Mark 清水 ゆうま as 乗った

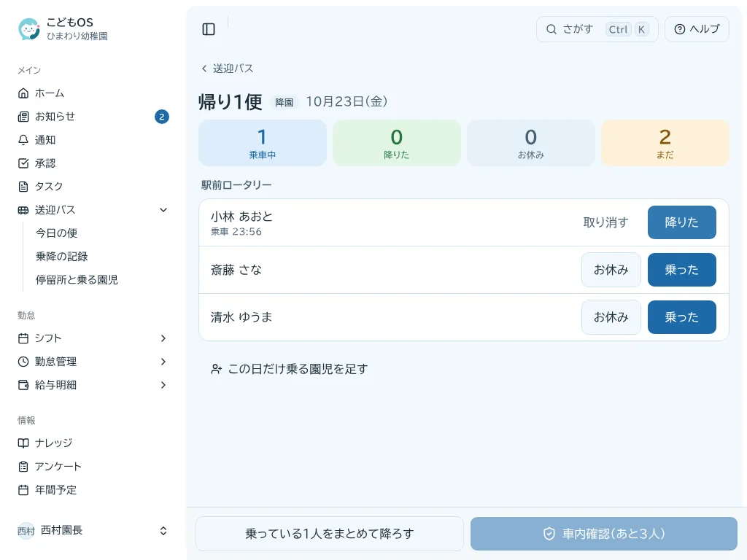682,317
